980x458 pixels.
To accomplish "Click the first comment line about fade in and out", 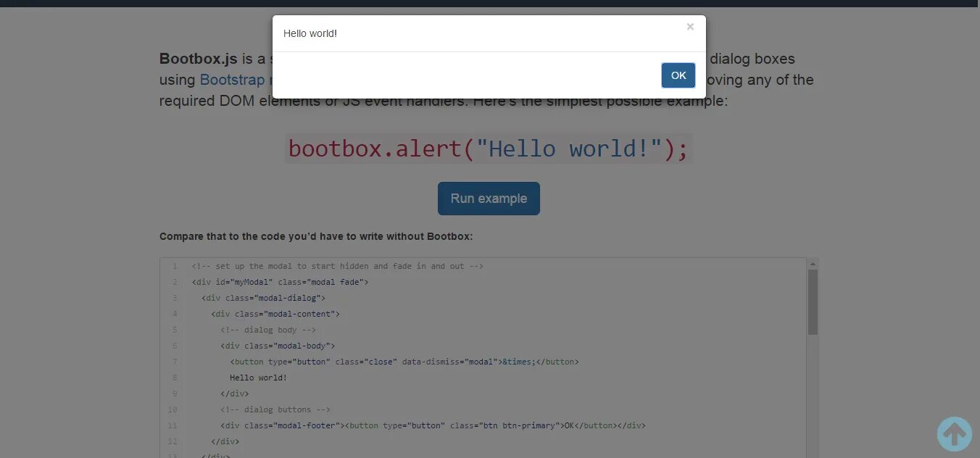I will [x=338, y=266].
